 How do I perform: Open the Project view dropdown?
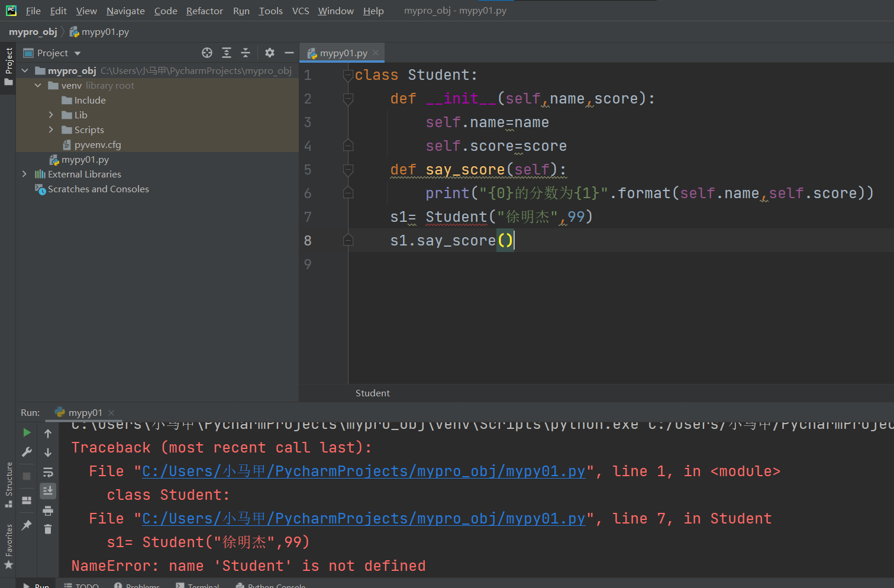click(x=78, y=53)
